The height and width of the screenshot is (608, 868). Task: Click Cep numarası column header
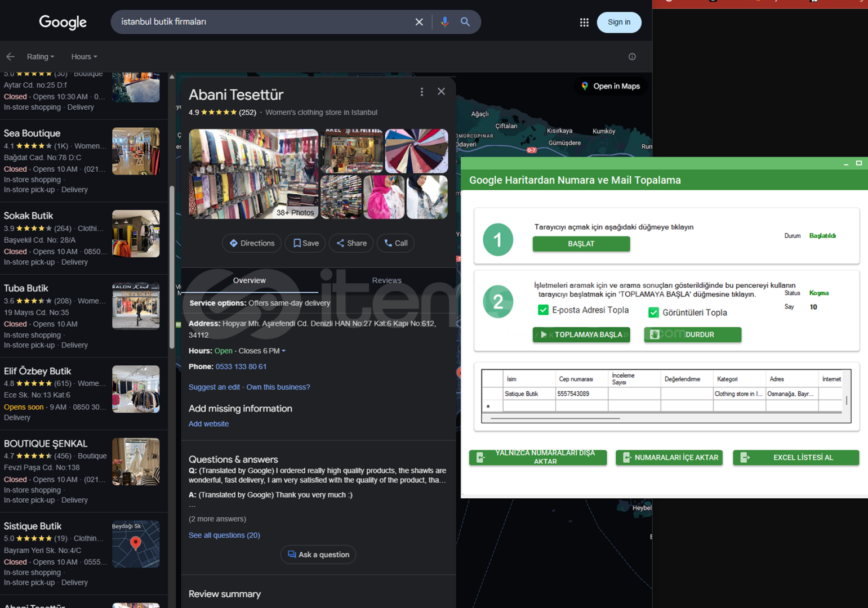(x=581, y=379)
